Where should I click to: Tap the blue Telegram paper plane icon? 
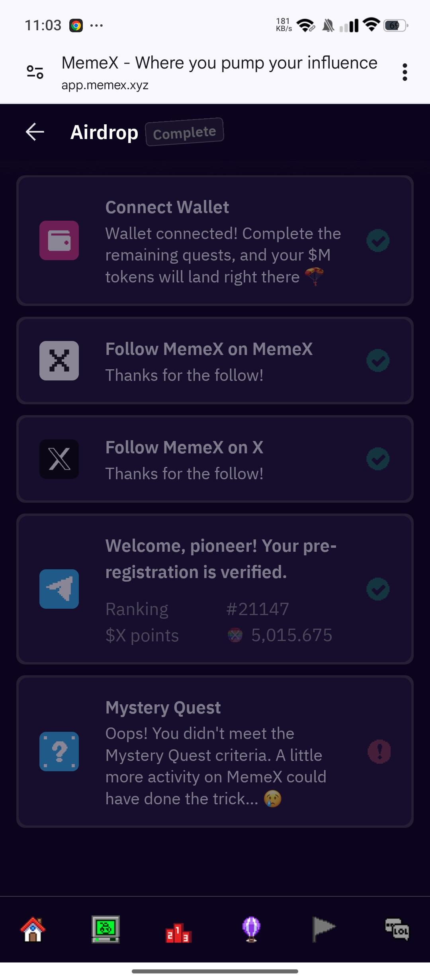tap(59, 589)
